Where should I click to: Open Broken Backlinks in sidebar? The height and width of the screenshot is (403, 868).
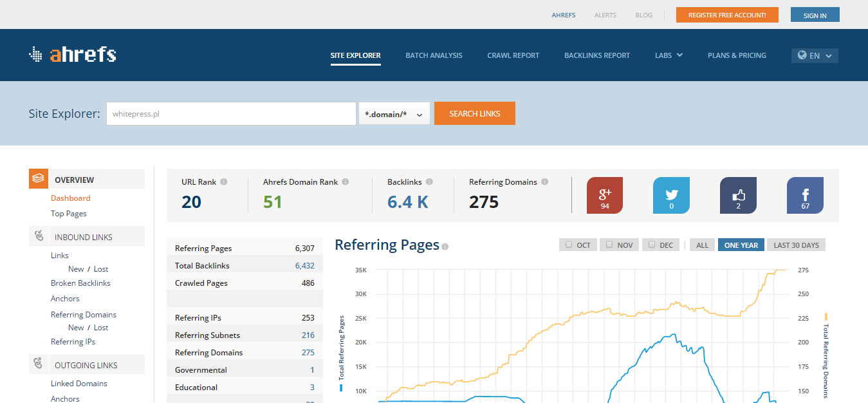click(80, 283)
